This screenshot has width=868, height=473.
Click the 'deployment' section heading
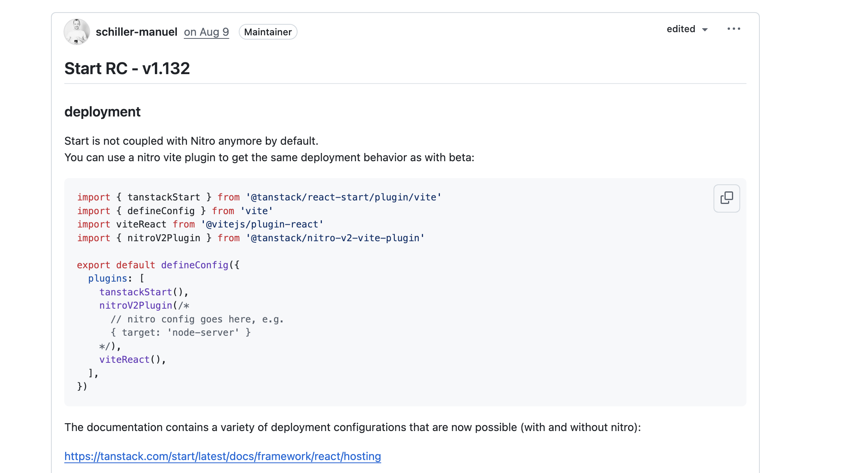click(102, 112)
